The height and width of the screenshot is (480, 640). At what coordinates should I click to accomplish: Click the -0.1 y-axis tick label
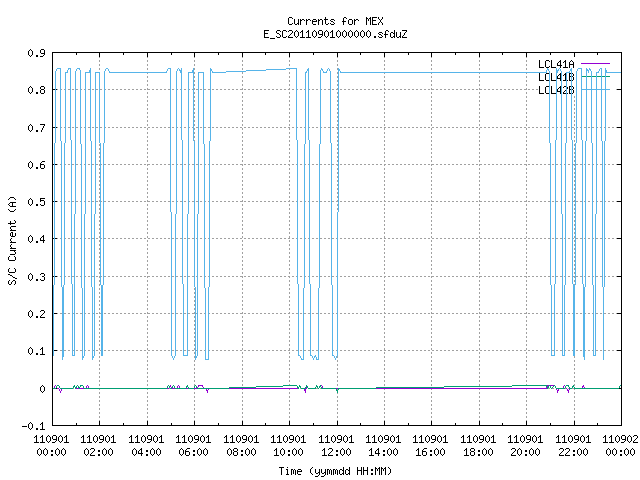[x=33, y=426]
